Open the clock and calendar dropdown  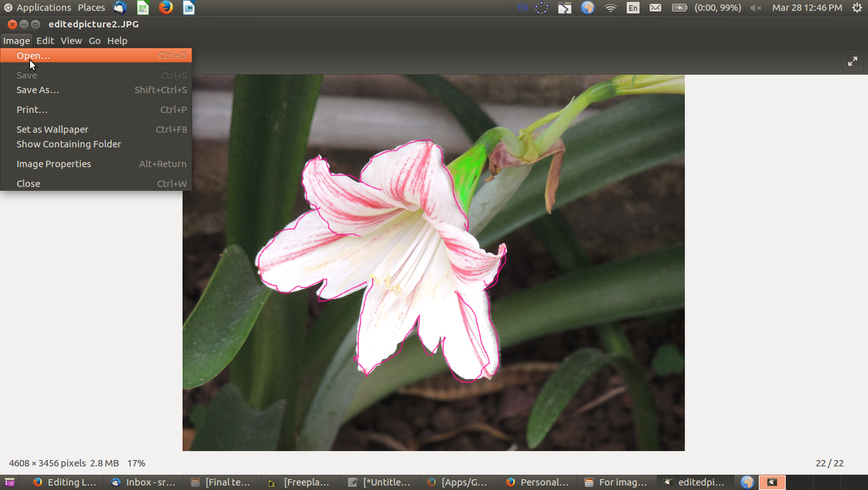(807, 7)
